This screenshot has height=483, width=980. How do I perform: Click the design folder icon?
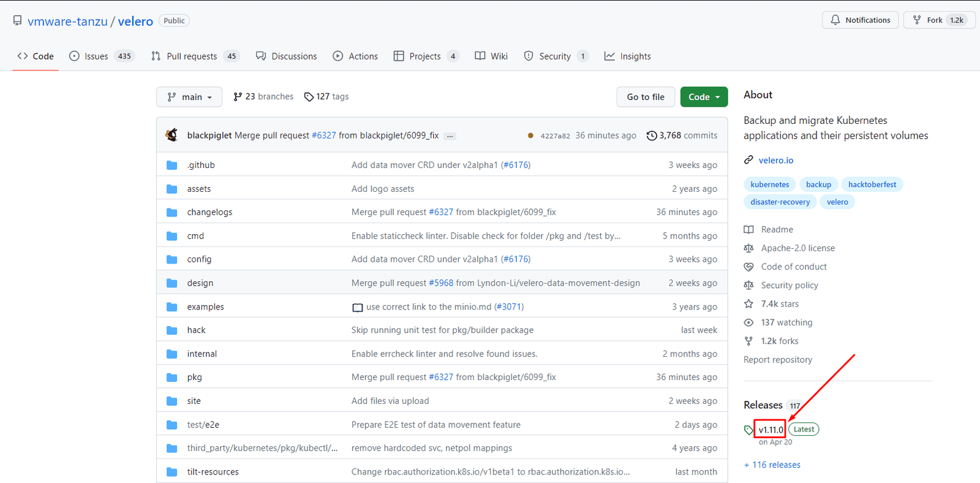(172, 283)
